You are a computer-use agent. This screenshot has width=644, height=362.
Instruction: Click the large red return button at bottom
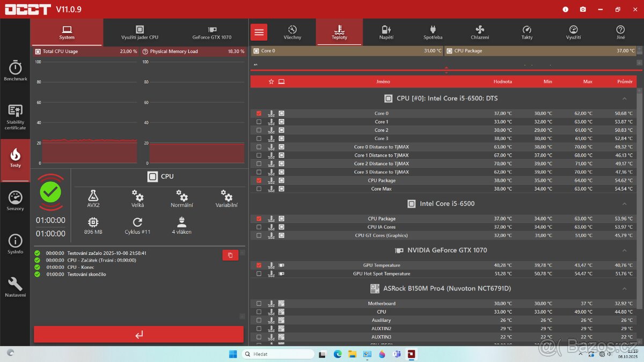pos(138,334)
